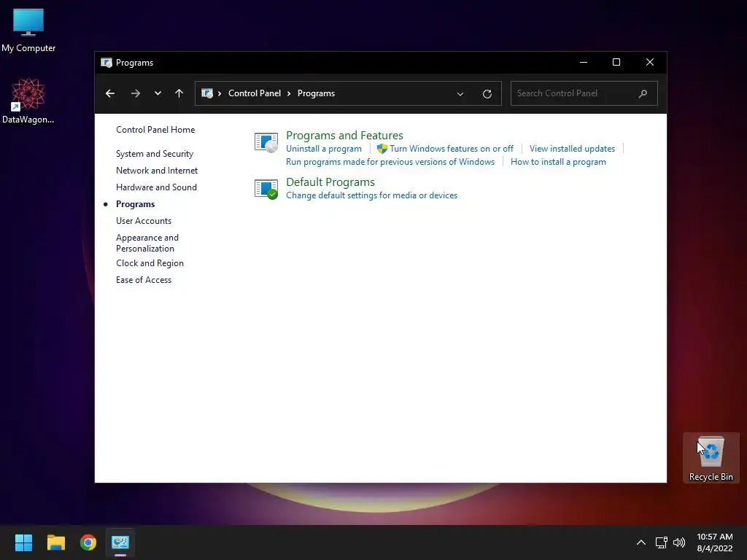Open File Explorer from the taskbar
This screenshot has width=747, height=560.
(x=55, y=542)
